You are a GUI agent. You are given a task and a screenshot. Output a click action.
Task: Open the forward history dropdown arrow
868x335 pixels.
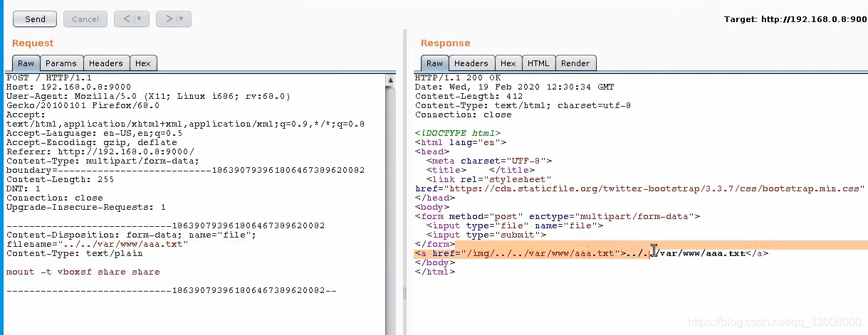click(182, 19)
